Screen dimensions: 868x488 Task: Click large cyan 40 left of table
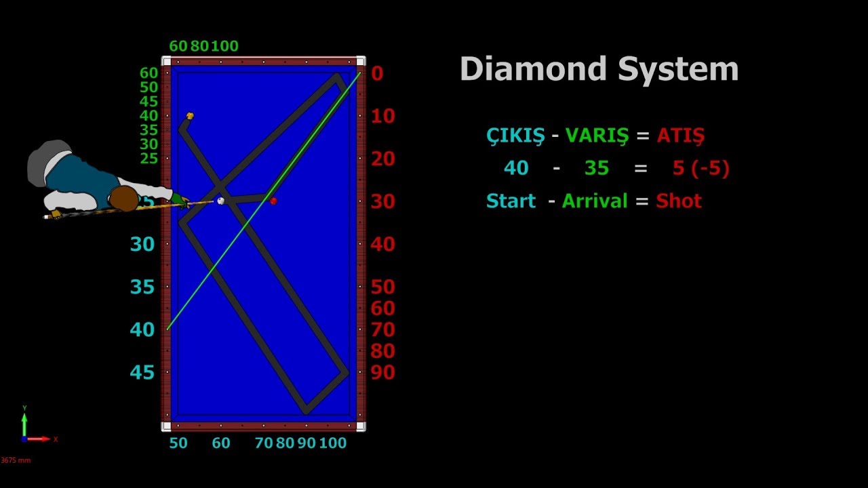point(142,329)
